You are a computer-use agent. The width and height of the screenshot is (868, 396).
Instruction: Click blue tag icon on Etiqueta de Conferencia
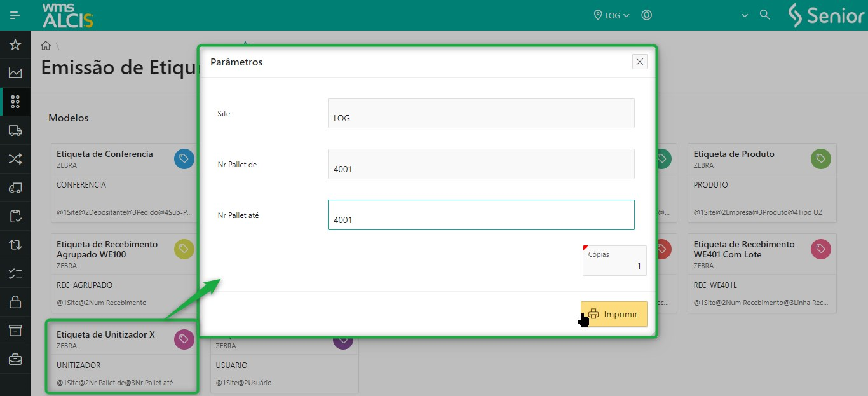(x=184, y=159)
